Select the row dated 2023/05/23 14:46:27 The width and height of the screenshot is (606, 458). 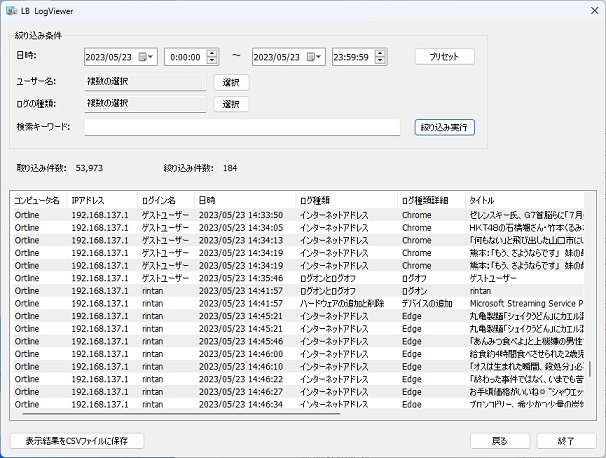[x=297, y=392]
